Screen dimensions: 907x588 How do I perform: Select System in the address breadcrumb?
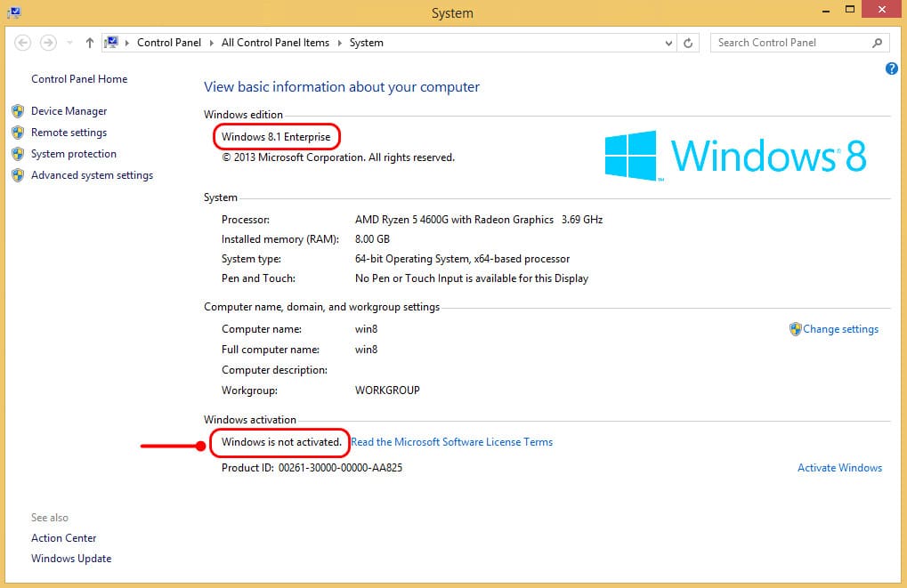[x=366, y=43]
